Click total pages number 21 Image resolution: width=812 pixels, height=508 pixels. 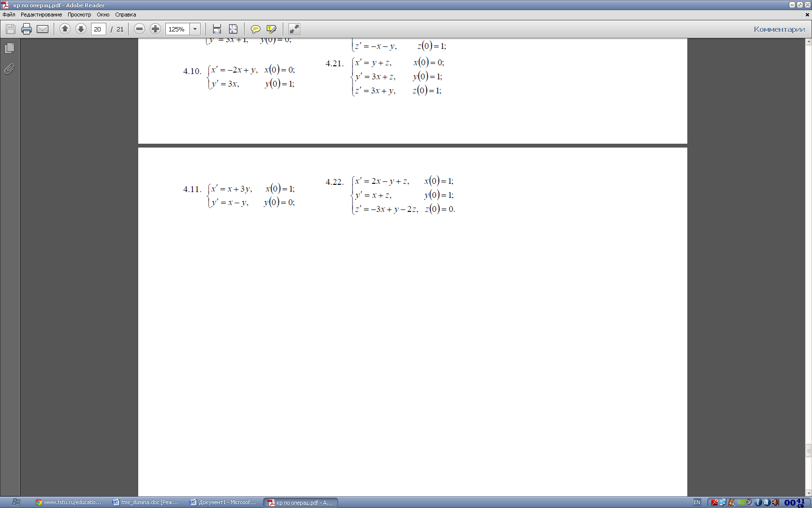[120, 29]
